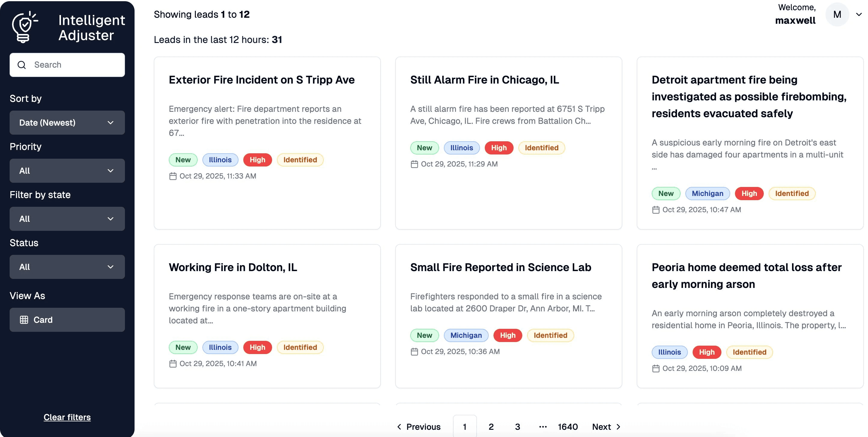868x437 pixels.
Task: Open the View As Card selector
Action: (67, 320)
